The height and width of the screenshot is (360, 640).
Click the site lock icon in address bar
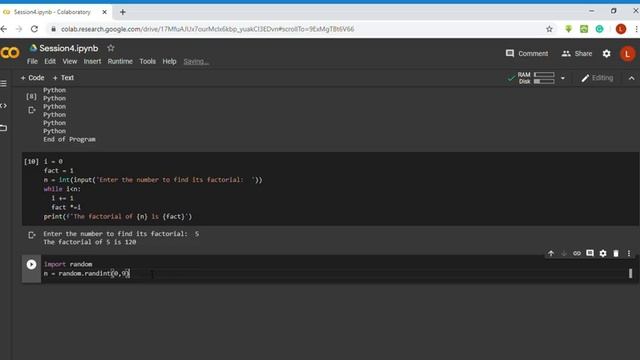[x=53, y=29]
